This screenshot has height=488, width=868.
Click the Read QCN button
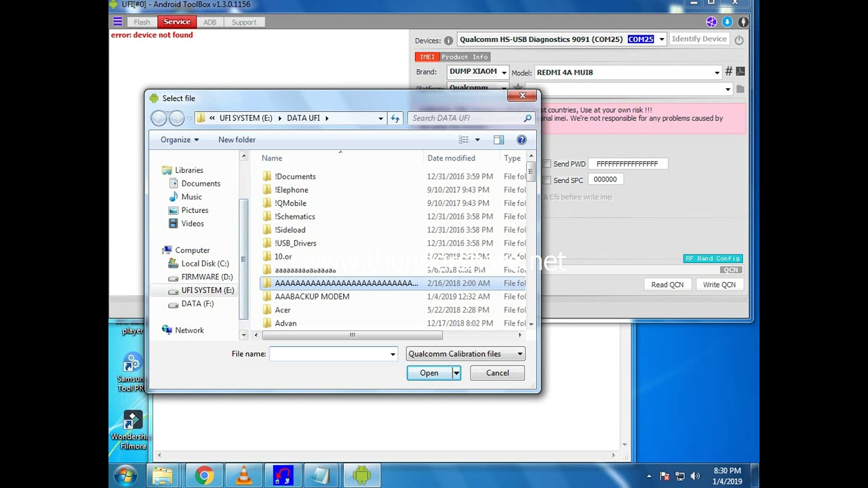(667, 285)
